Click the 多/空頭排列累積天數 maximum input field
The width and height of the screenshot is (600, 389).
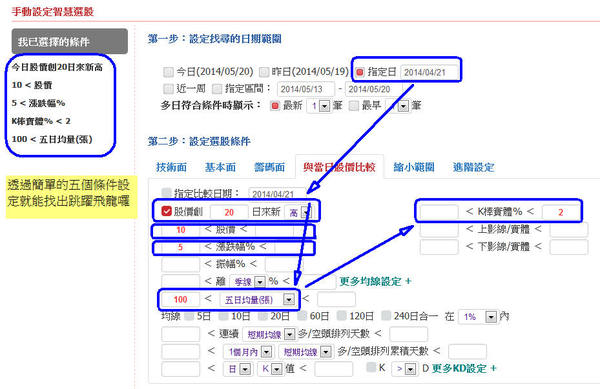(x=467, y=351)
